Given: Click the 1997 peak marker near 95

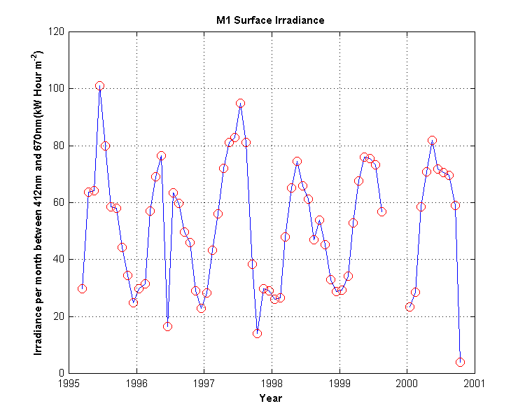Looking at the screenshot, I should [x=240, y=103].
